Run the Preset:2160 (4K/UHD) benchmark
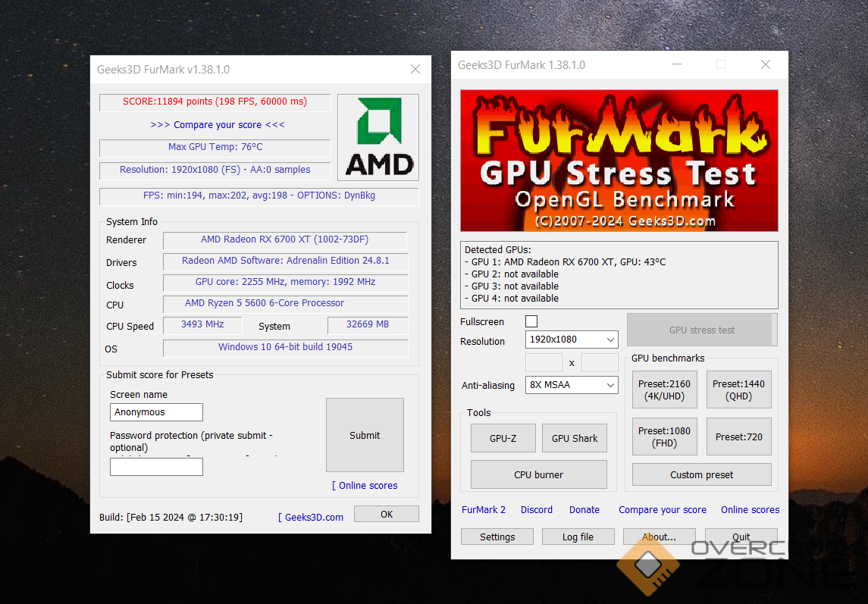Screen dimensions: 868x604 pyautogui.click(x=664, y=390)
